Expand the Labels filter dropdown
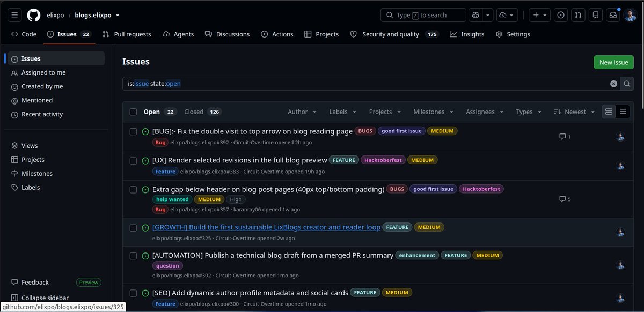Viewport: 644px width, 312px height. pyautogui.click(x=343, y=112)
